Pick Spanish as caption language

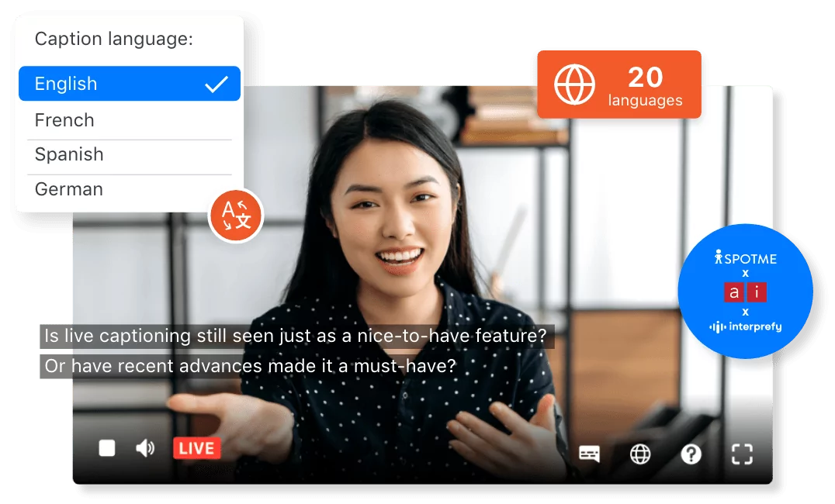[69, 154]
